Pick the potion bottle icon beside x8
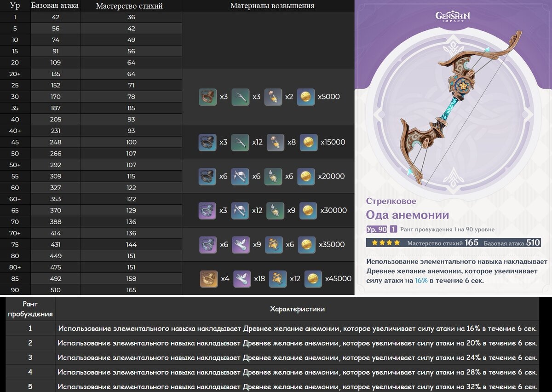Viewport: 552px width, 392px height. point(276,143)
